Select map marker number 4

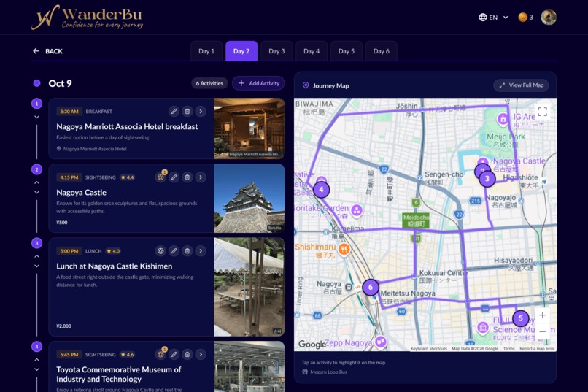point(321,190)
